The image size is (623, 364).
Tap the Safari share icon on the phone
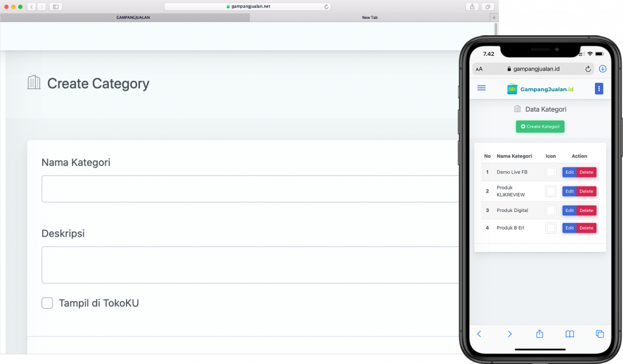(539, 334)
